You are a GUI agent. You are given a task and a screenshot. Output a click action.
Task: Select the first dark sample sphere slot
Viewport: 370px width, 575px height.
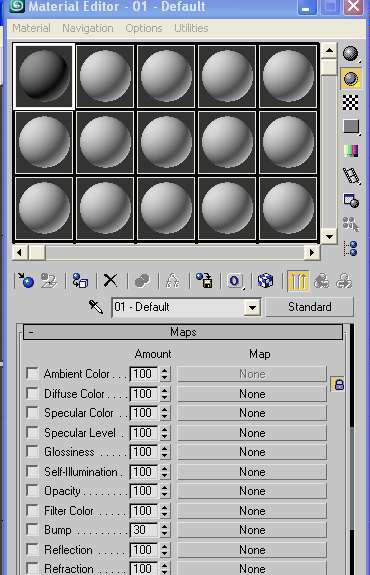(x=44, y=76)
